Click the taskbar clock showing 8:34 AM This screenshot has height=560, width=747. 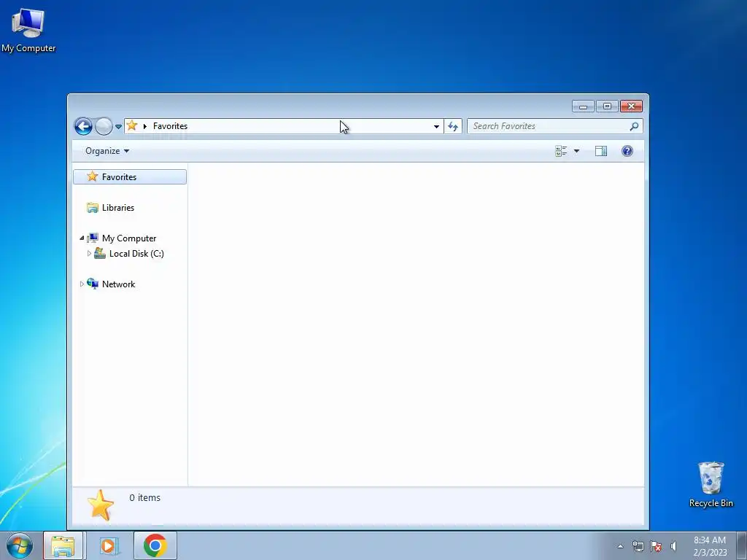710,545
